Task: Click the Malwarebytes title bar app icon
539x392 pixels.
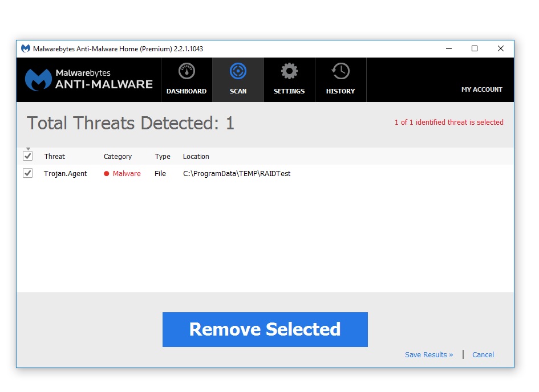Action: pos(26,49)
